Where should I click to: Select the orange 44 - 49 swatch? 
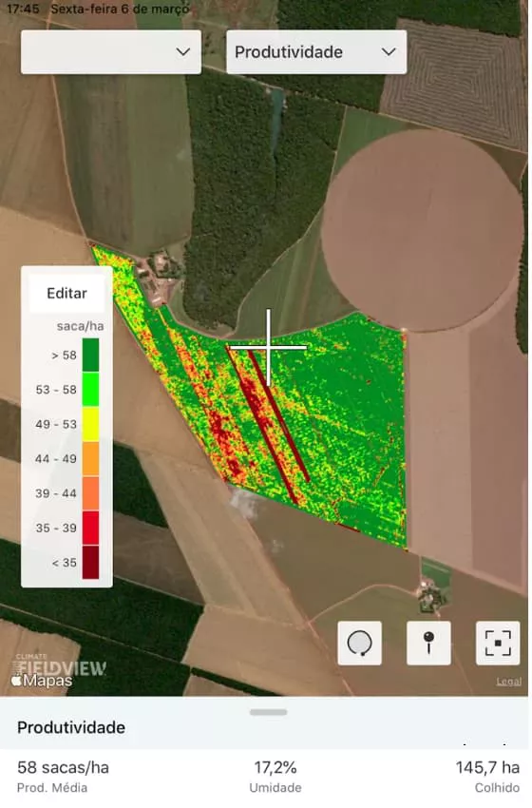click(x=90, y=458)
